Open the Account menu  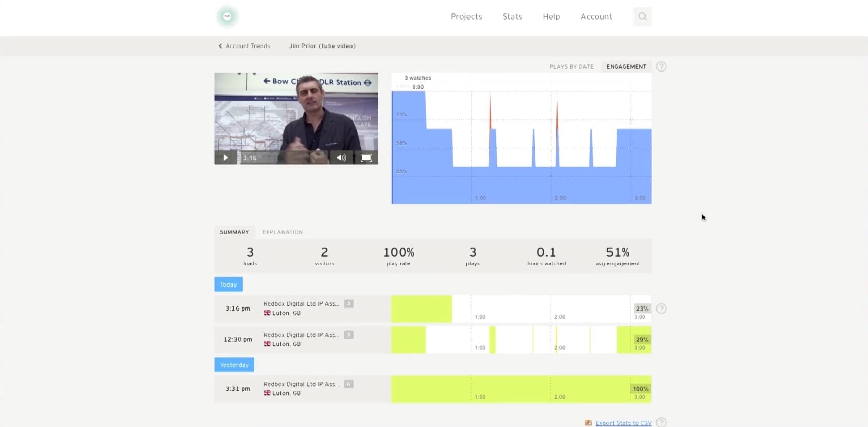coord(596,16)
